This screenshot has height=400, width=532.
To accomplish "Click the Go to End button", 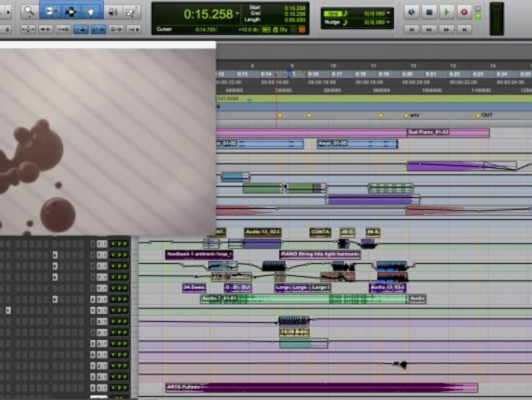I will (464, 29).
